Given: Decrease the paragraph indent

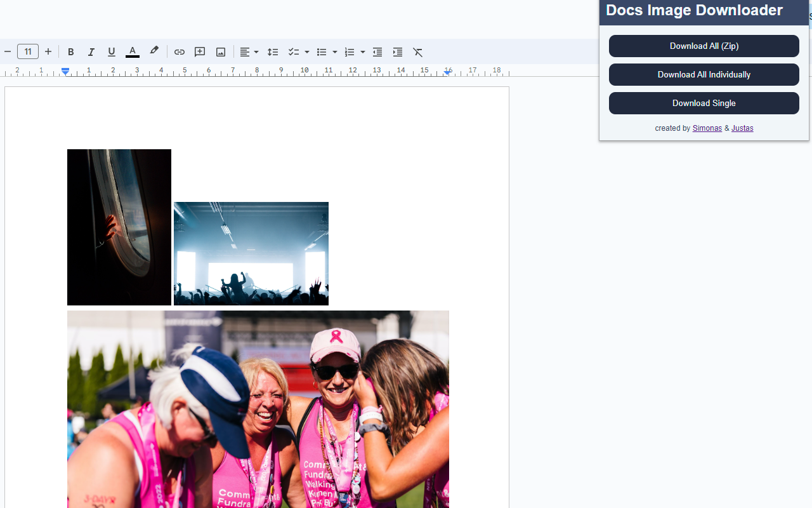Looking at the screenshot, I should point(377,52).
